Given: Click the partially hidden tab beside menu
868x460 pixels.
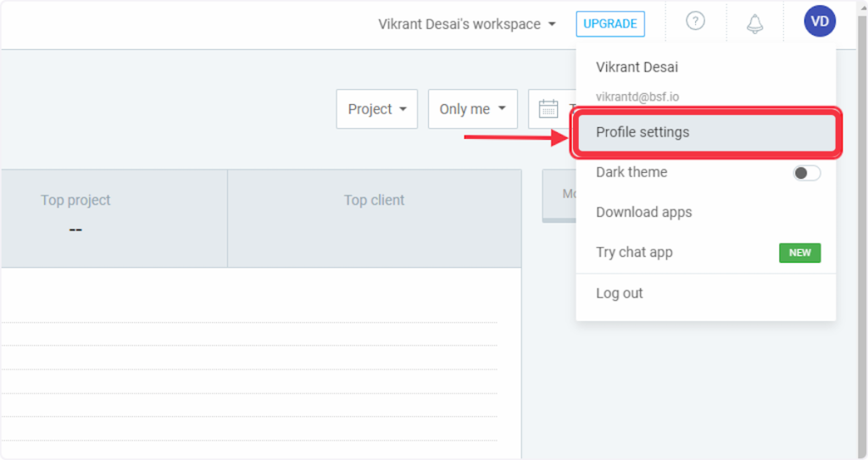Looking at the screenshot, I should (x=559, y=195).
